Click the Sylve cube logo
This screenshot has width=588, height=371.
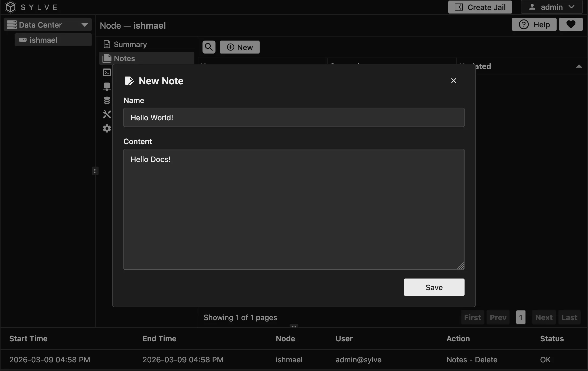pyautogui.click(x=11, y=7)
